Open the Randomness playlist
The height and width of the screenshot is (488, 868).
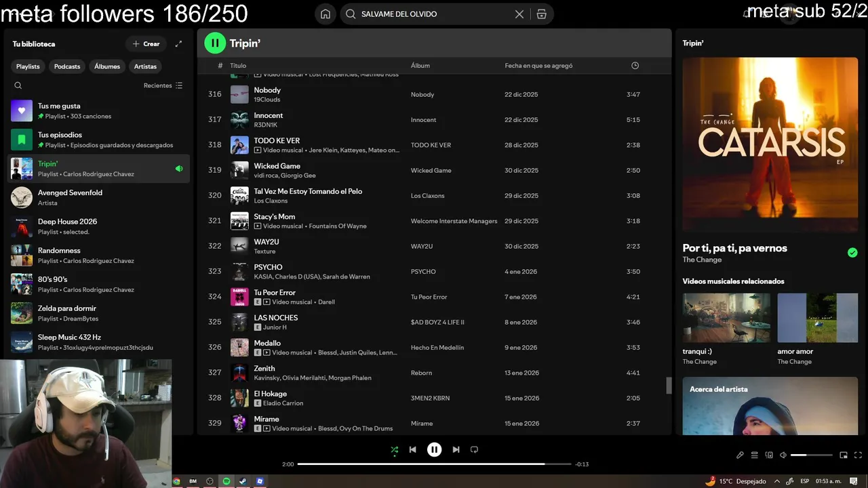click(98, 256)
